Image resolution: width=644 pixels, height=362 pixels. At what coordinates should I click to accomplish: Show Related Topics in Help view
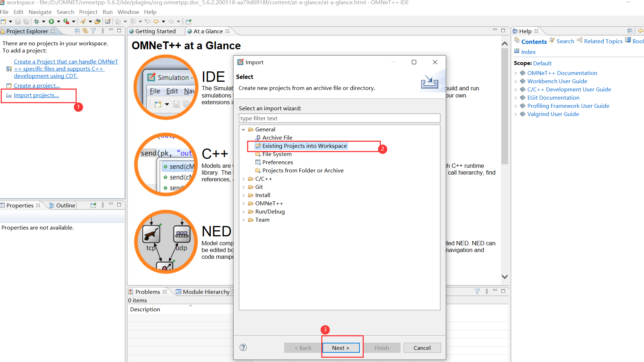click(x=603, y=41)
